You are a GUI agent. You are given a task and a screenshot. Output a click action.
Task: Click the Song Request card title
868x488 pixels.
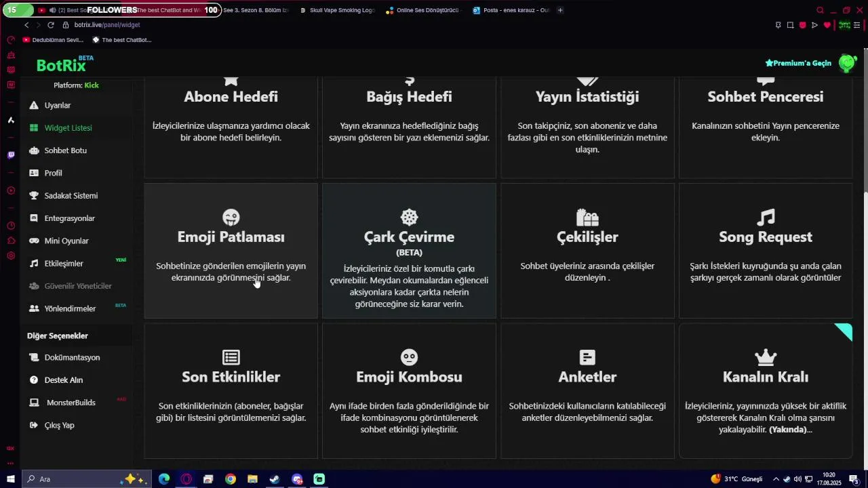coord(766,237)
